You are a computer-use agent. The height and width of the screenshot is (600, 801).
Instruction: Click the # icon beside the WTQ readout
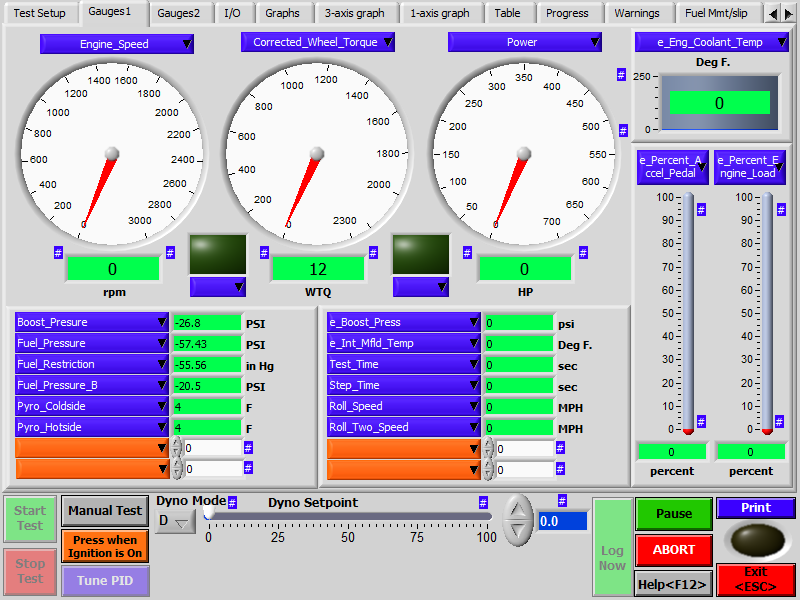264,253
